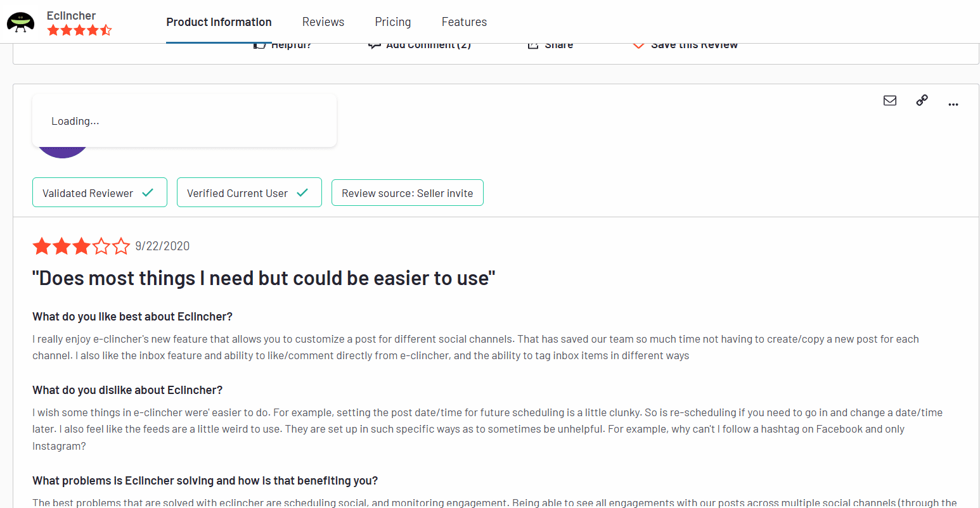Click the Add Comment speech bubble icon
Image resolution: width=980 pixels, height=508 pixels.
point(375,46)
